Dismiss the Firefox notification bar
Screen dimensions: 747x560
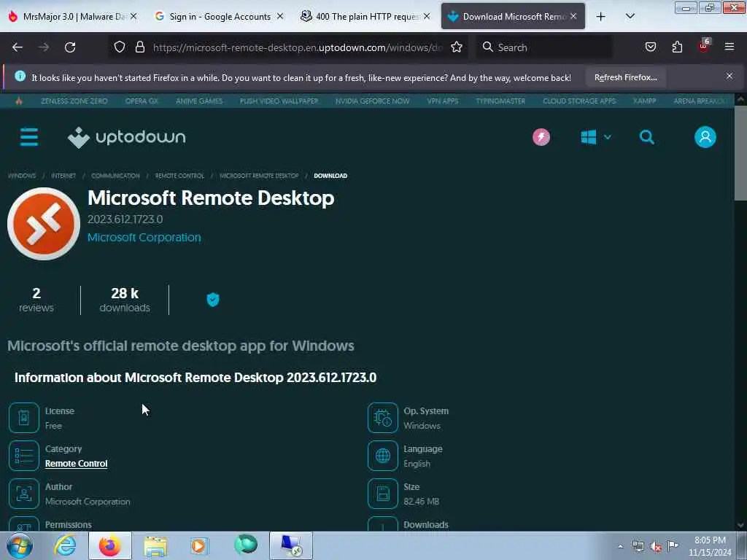point(729,76)
